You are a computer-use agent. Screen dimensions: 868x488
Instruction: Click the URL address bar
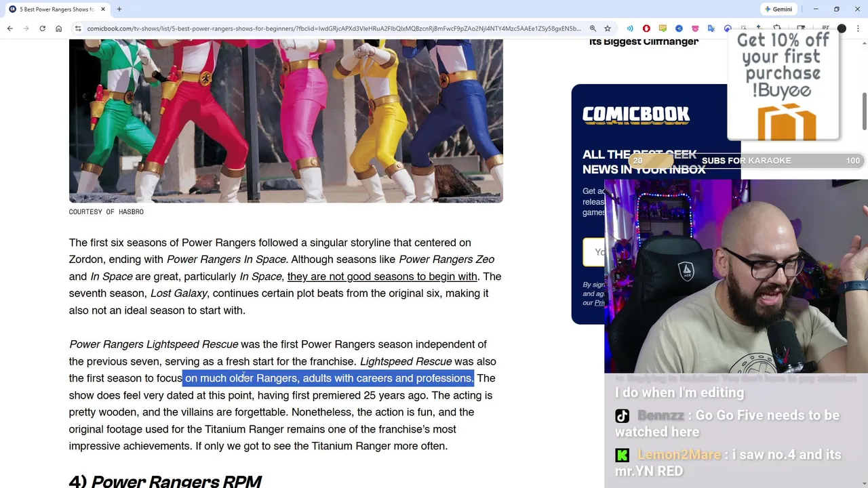point(334,28)
